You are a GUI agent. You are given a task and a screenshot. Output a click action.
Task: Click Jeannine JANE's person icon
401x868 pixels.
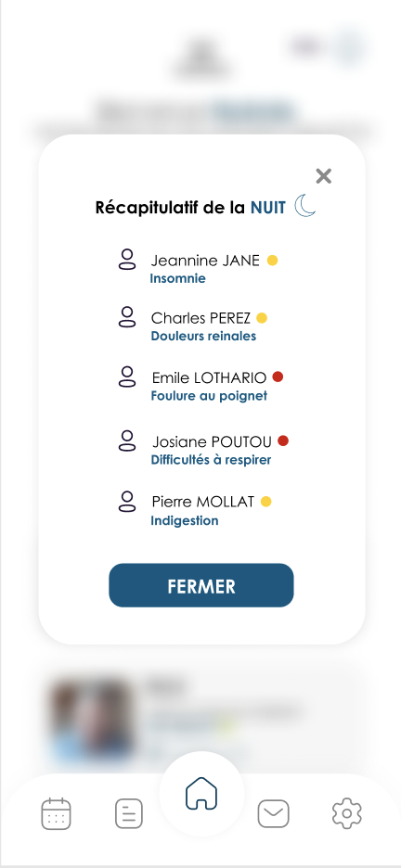point(127,259)
